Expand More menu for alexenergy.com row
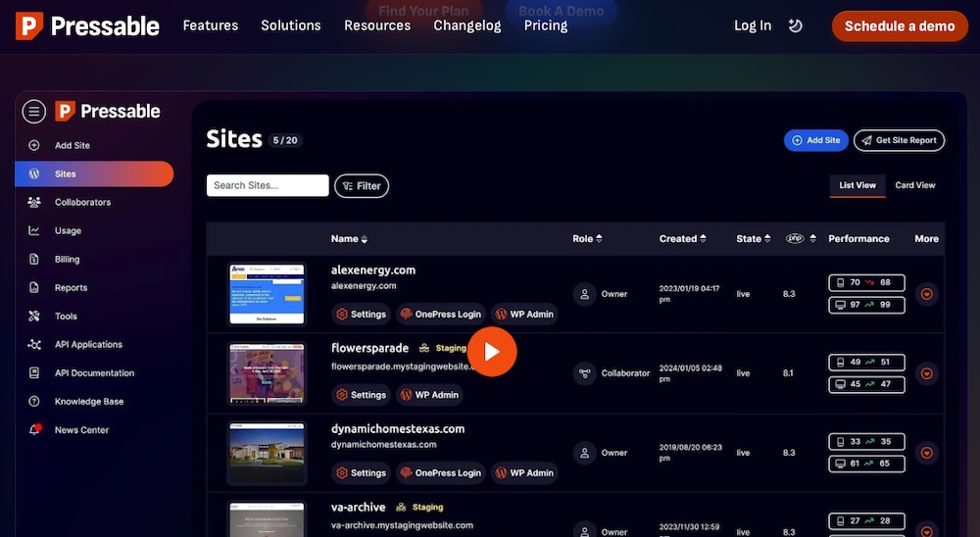Viewport: 980px width, 537px height. coord(927,294)
